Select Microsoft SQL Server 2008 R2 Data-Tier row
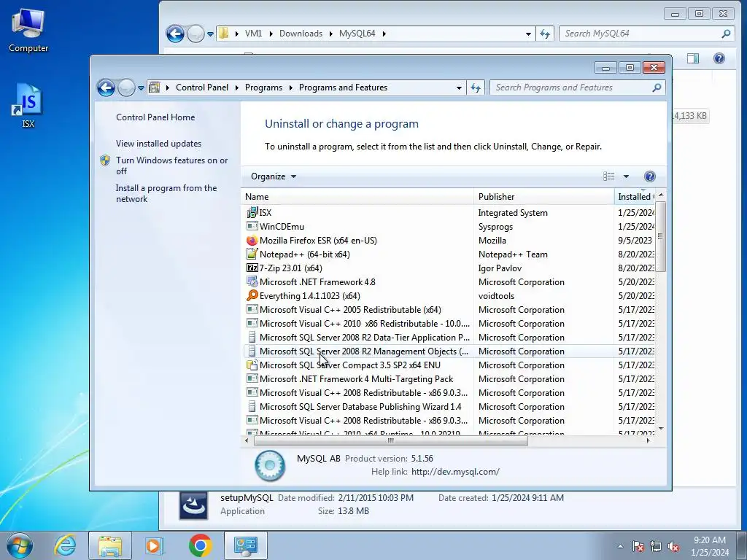Image resolution: width=747 pixels, height=560 pixels. [x=450, y=338]
